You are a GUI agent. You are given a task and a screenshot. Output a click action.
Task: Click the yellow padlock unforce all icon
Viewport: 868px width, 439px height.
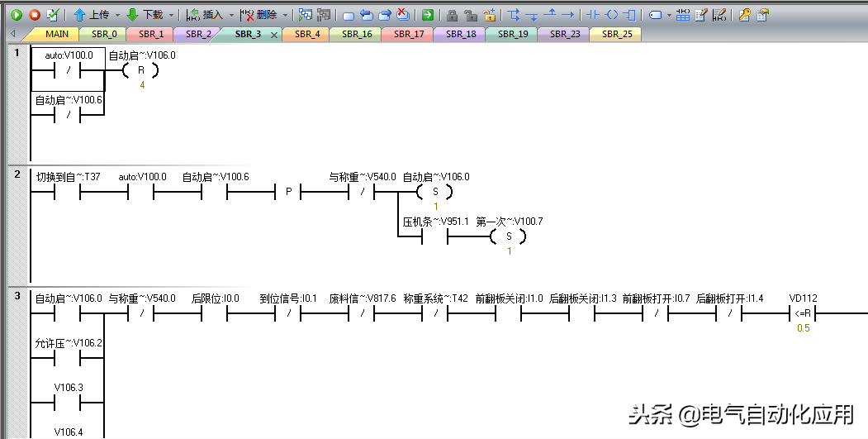(x=489, y=15)
